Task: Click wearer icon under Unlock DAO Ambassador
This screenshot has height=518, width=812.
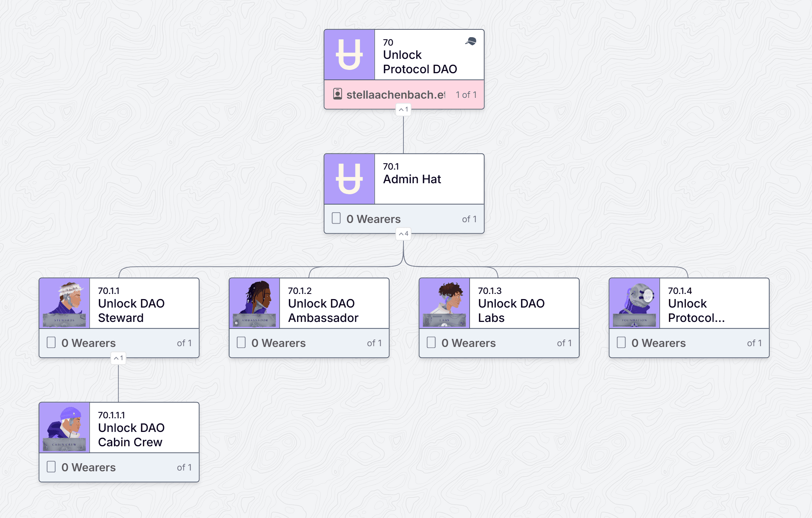Action: pos(241,343)
